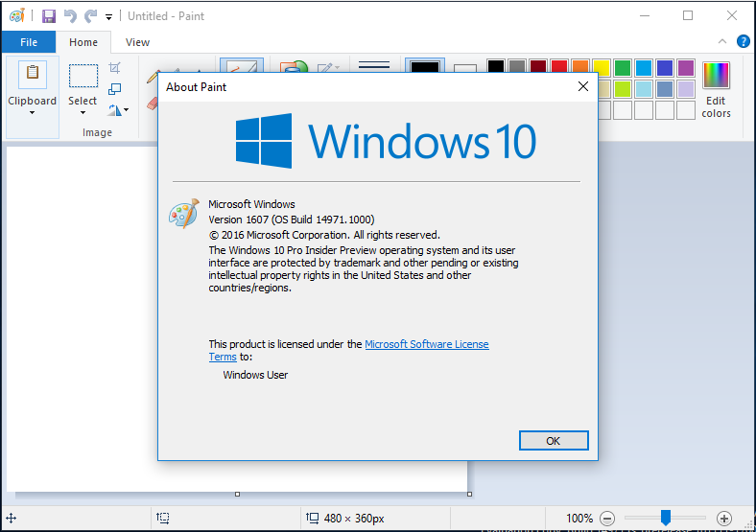Maximize the Paint window
The height and width of the screenshot is (532, 756).
(x=688, y=16)
